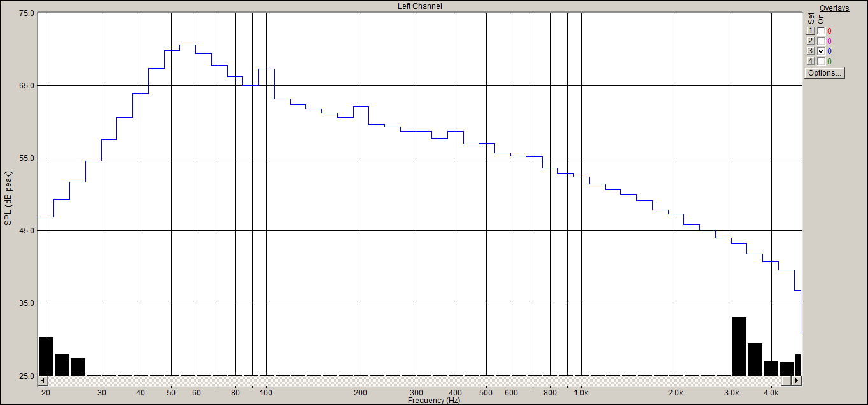The image size is (868, 405).
Task: Set overlay 1 with the numbered button
Action: (811, 31)
